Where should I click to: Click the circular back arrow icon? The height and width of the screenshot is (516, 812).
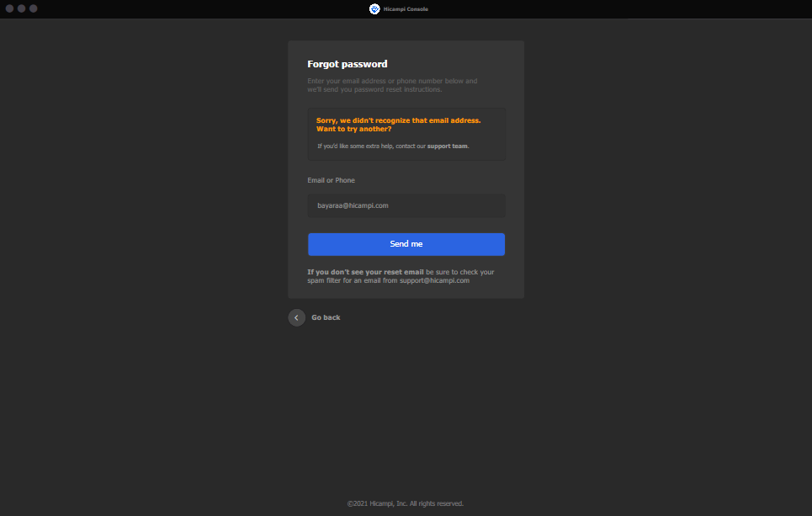[x=296, y=317]
